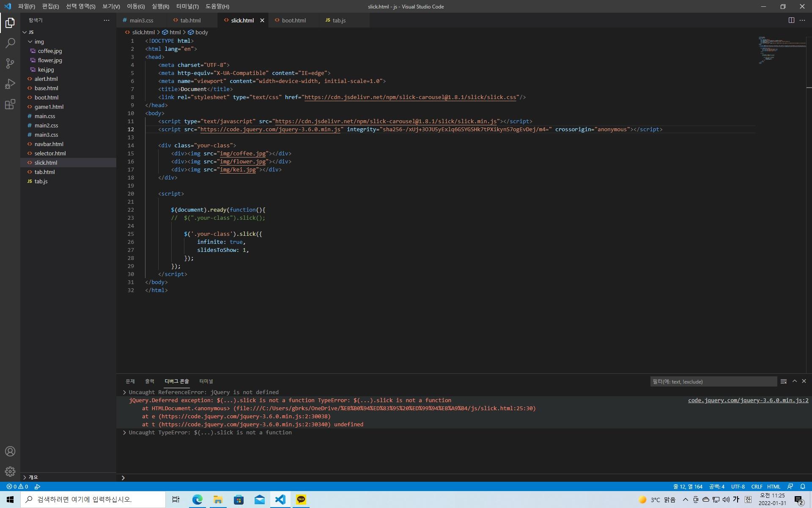Screen dimensions: 812x508
Task: Click errors and warnings count in status bar
Action: click(17, 486)
